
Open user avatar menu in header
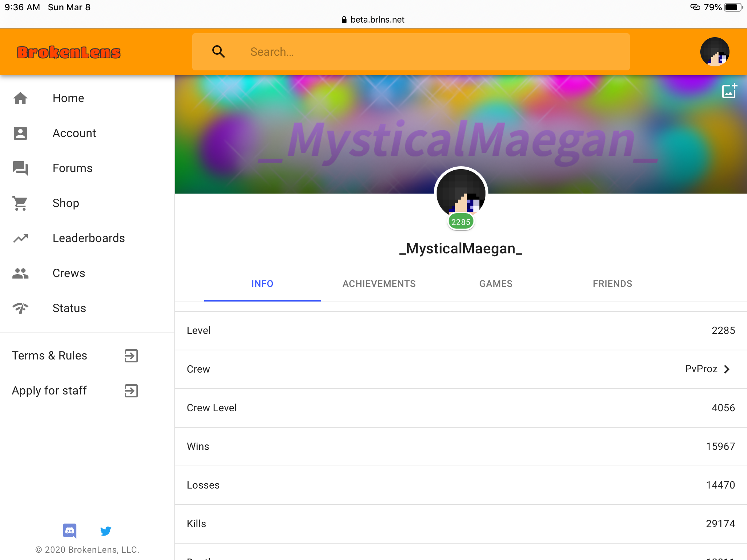coord(715,52)
